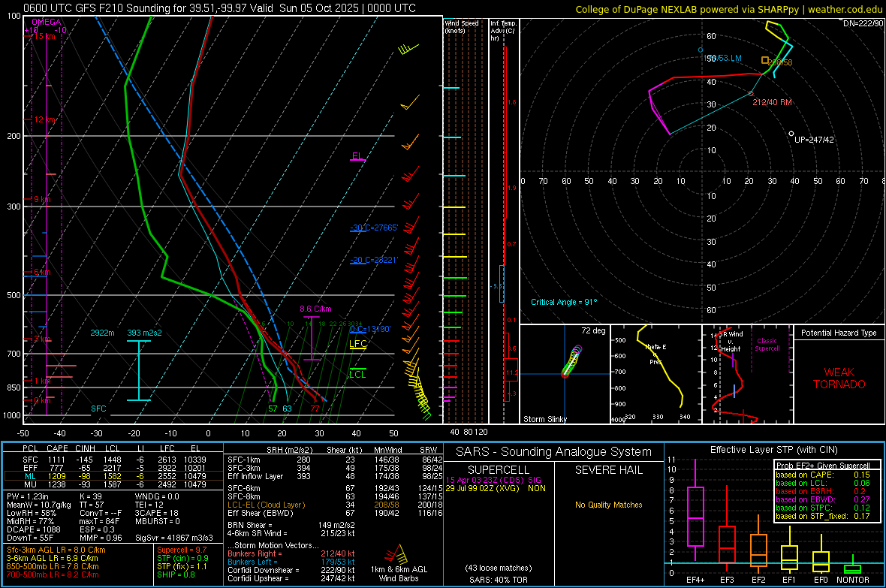Image resolution: width=886 pixels, height=588 pixels.
Task: Click the yellow LFC level label
Action: coord(357,343)
